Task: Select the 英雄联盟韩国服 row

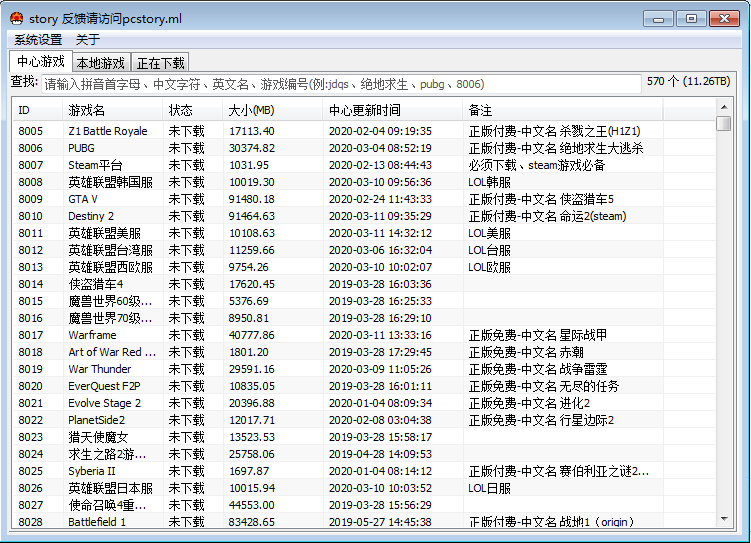Action: click(364, 182)
